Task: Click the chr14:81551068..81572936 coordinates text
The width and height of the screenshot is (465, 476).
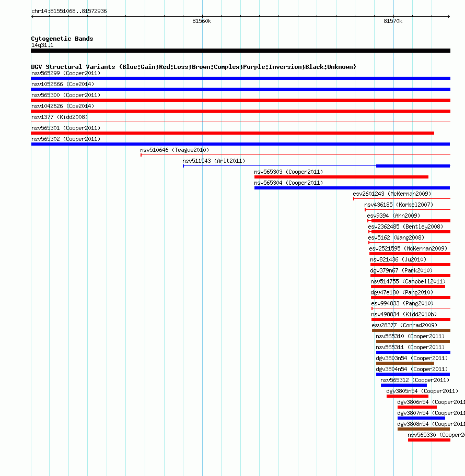Action: 69,11
